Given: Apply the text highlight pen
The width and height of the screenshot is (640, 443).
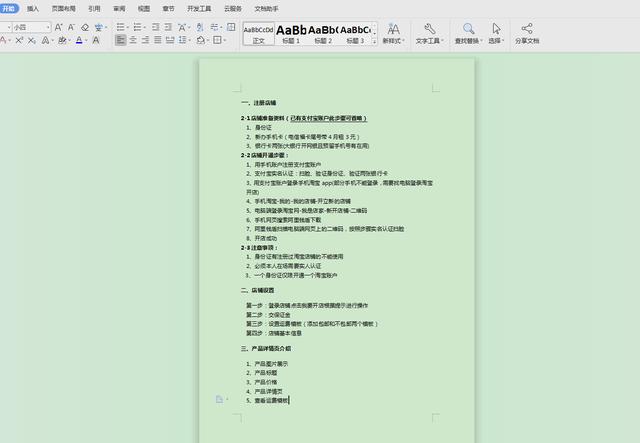Looking at the screenshot, I should point(62,40).
